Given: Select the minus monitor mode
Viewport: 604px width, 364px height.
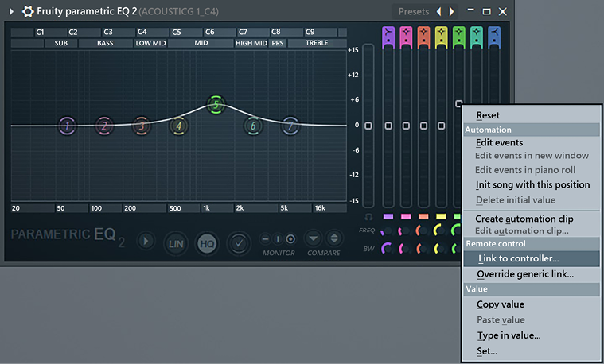Looking at the screenshot, I should 266,239.
